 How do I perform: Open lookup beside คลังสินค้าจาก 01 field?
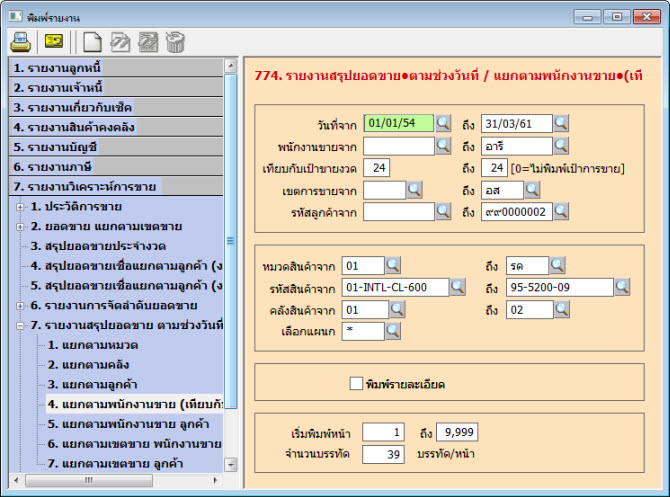point(397,309)
